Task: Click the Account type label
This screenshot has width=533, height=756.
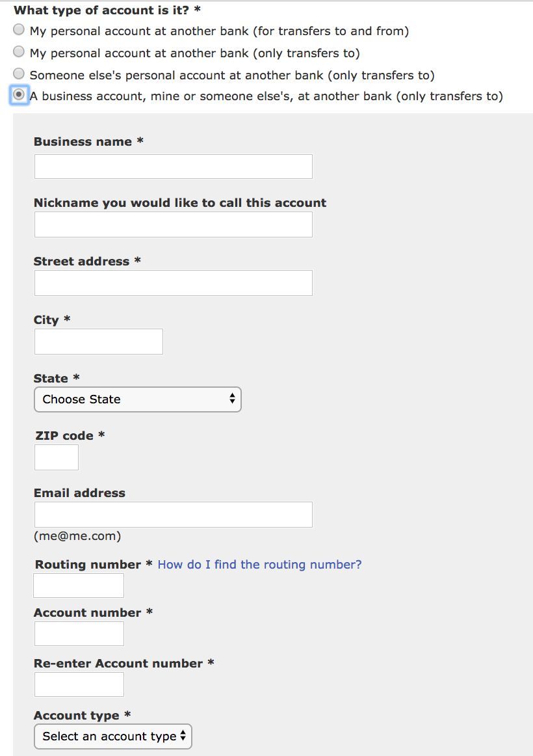Action: pos(77,716)
